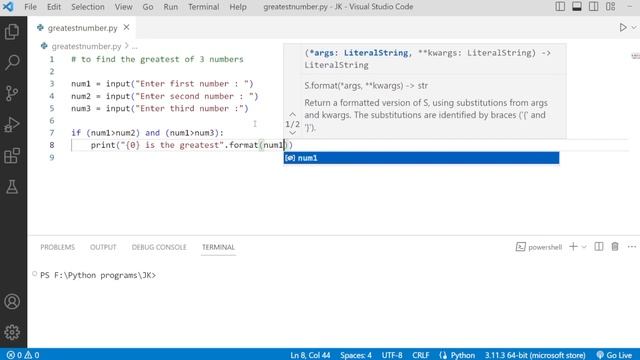Run the Python file with play button
Viewport: 640px width, 360px height.
[623, 28]
